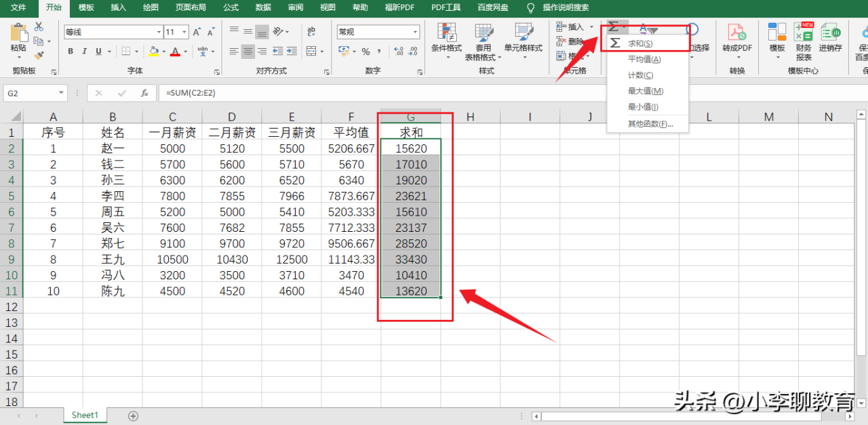This screenshot has width=868, height=425.
Task: Click the fx insert function icon
Action: click(144, 93)
